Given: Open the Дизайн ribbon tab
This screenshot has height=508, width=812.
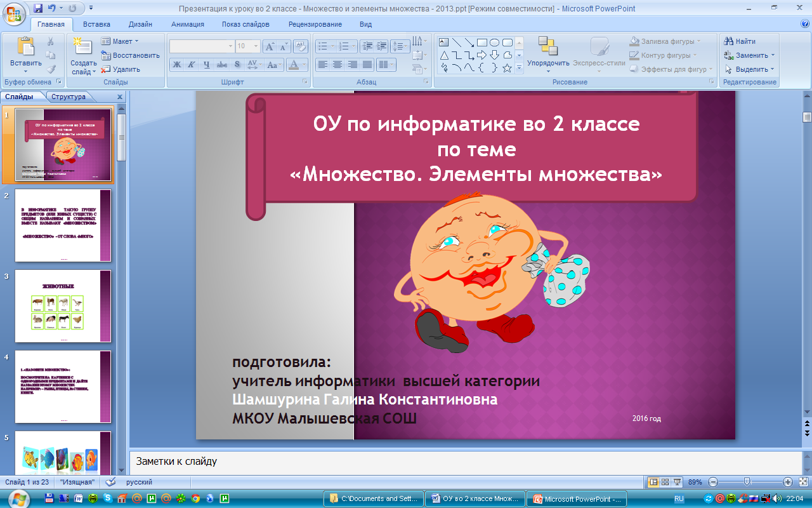Looking at the screenshot, I should click(140, 24).
